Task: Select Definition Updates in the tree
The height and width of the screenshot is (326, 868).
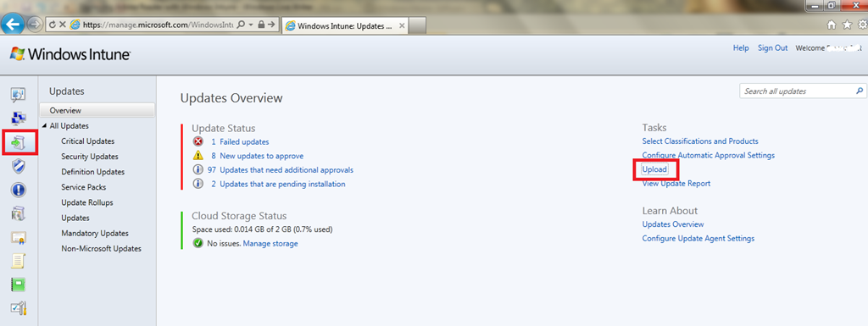Action: click(x=93, y=172)
